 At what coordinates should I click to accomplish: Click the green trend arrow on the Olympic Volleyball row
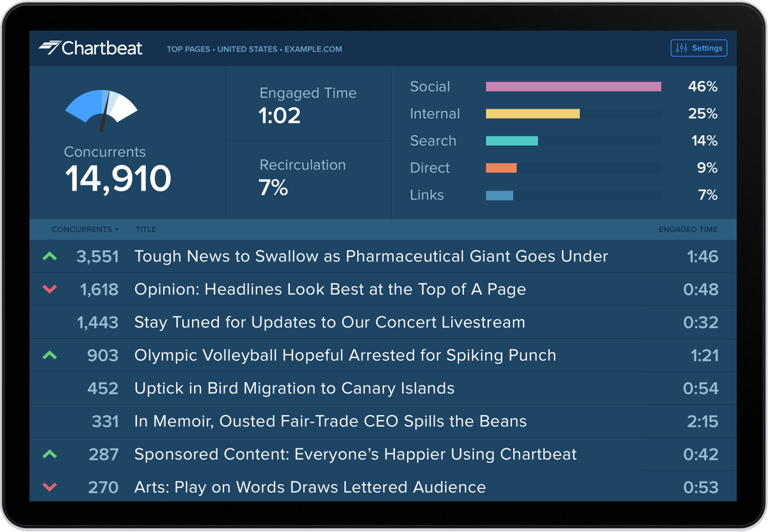50,355
